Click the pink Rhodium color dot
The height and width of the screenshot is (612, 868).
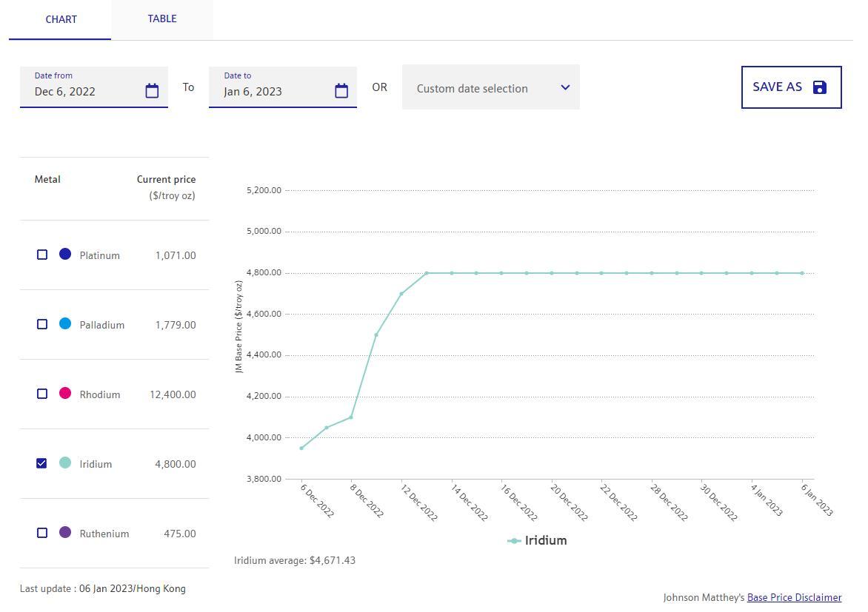[65, 394]
